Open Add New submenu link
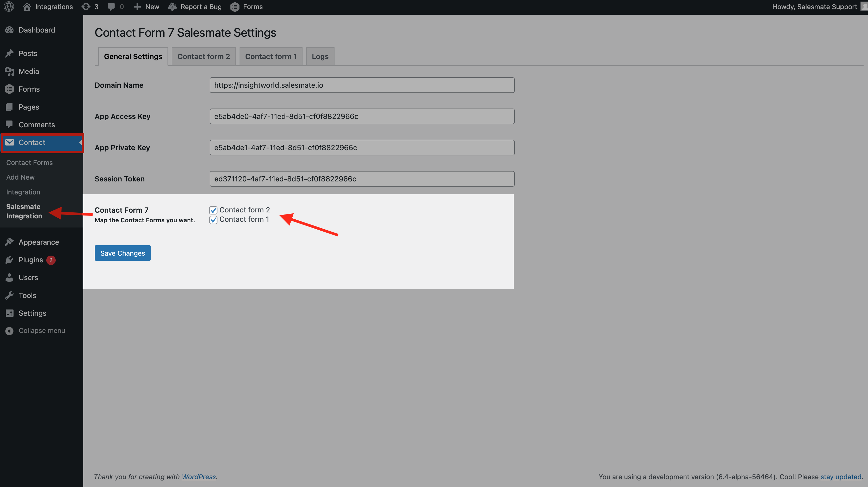868x487 pixels. click(20, 177)
